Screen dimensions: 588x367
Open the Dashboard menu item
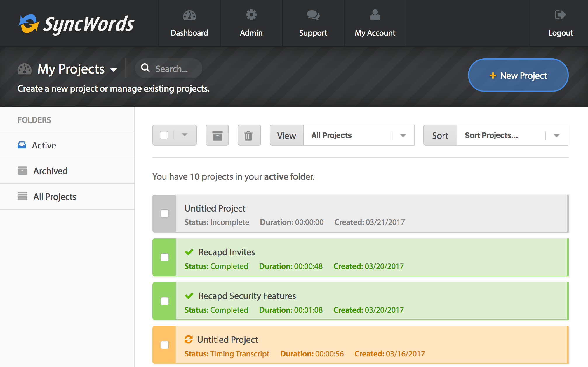pyautogui.click(x=189, y=23)
